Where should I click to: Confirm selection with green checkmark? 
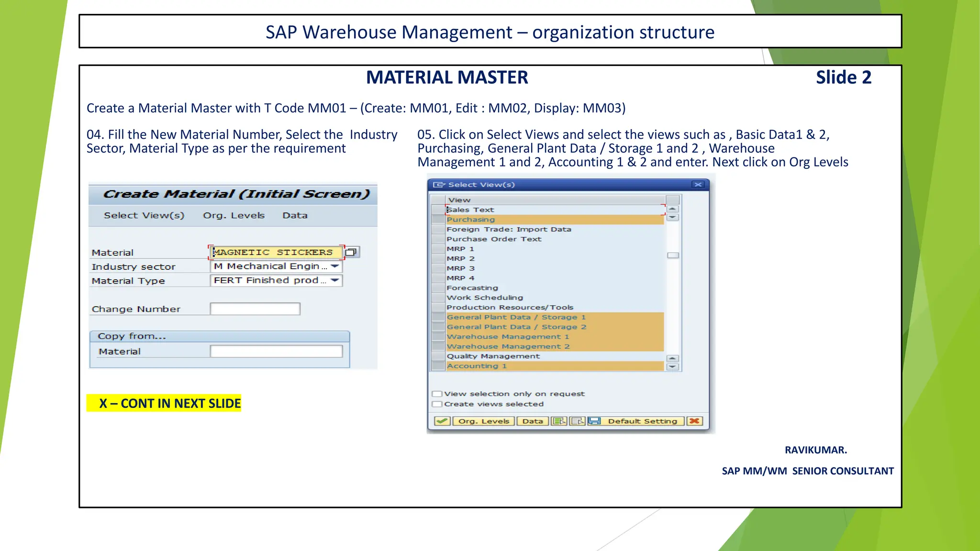(442, 421)
